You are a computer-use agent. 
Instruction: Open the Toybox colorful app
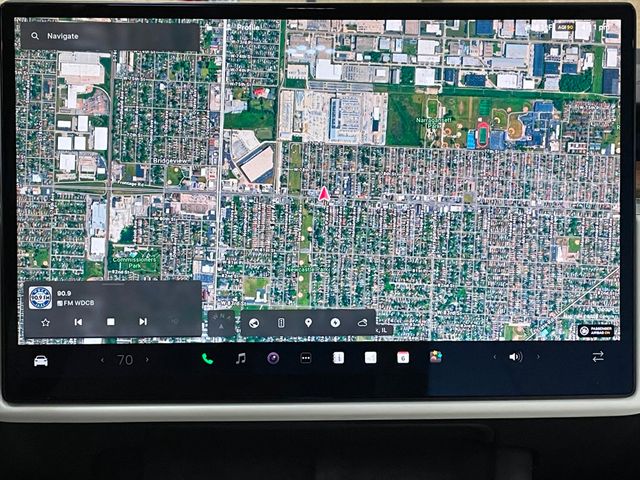tap(436, 357)
